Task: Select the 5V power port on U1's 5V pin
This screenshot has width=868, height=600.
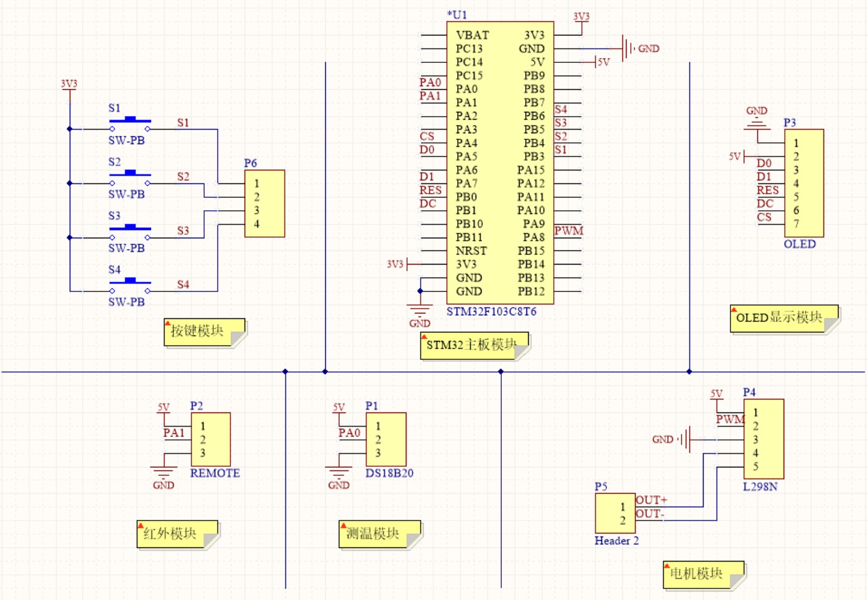Action: (x=603, y=62)
